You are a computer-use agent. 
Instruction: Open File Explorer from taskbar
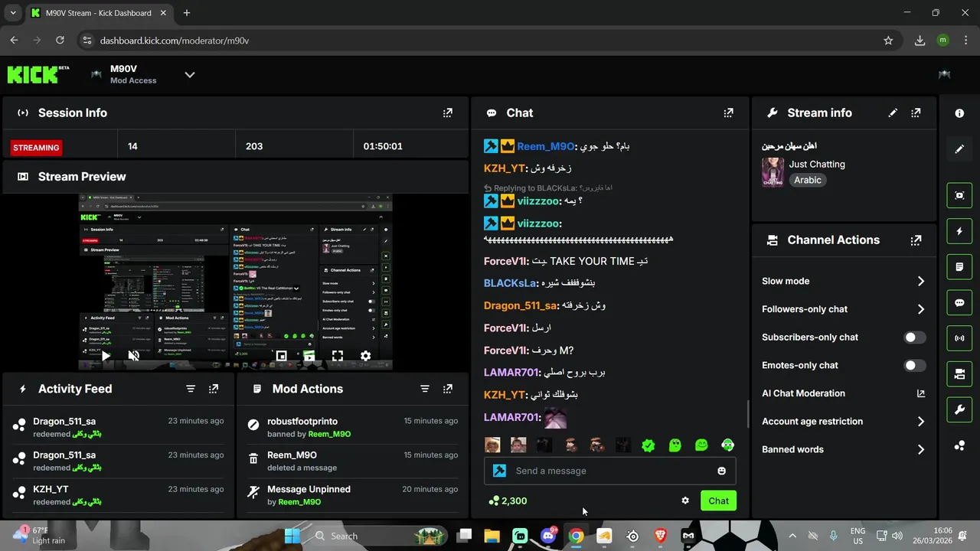pos(492,536)
